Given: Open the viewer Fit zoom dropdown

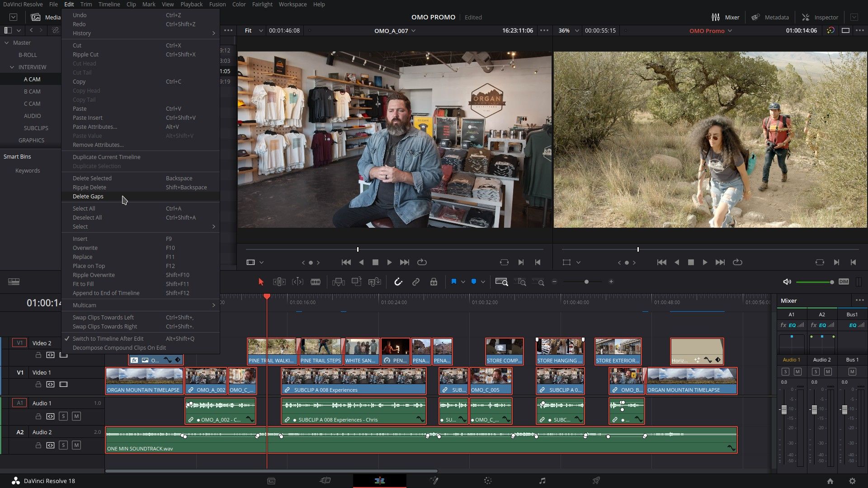Looking at the screenshot, I should point(253,31).
